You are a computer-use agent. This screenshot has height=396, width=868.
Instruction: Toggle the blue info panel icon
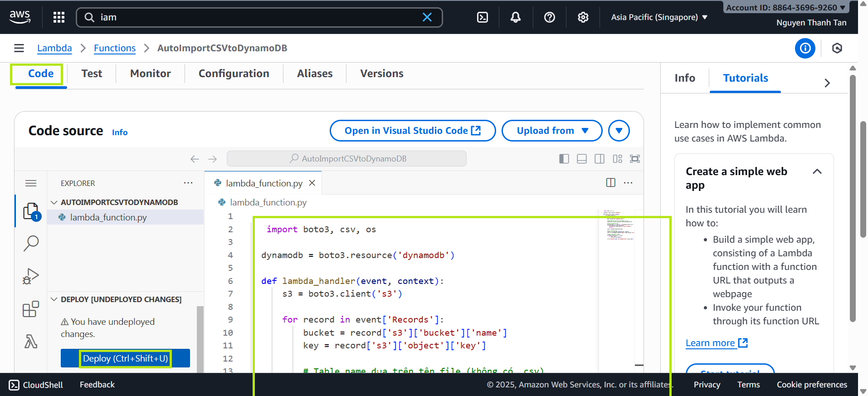point(805,48)
